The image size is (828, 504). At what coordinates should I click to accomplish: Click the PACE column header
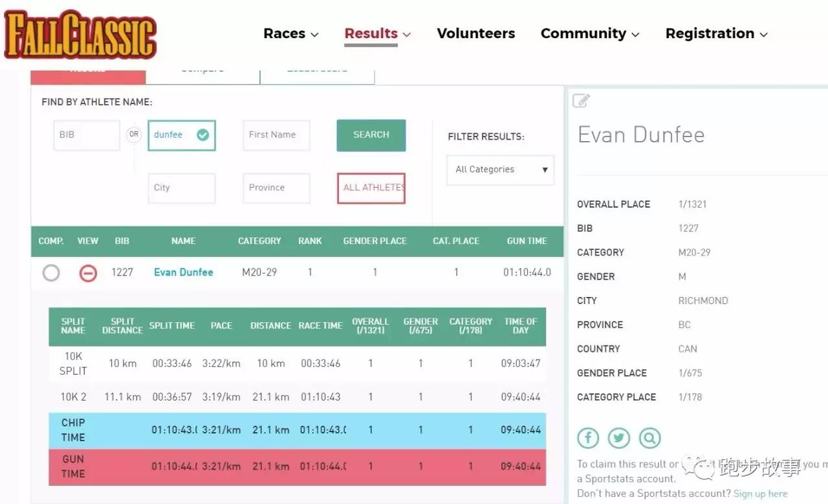(221, 325)
